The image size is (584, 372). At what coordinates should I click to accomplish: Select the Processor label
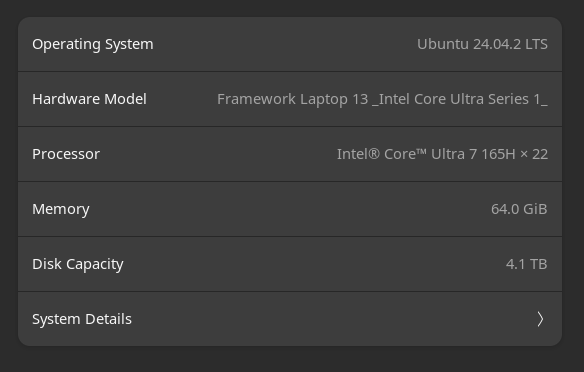(x=66, y=154)
